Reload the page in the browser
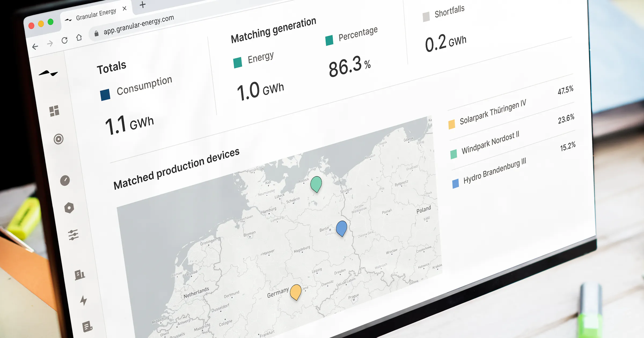This screenshot has width=644, height=338. (64, 41)
